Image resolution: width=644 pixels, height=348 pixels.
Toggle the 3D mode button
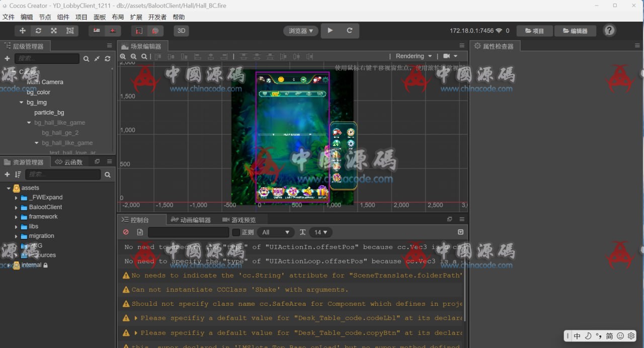pyautogui.click(x=181, y=31)
